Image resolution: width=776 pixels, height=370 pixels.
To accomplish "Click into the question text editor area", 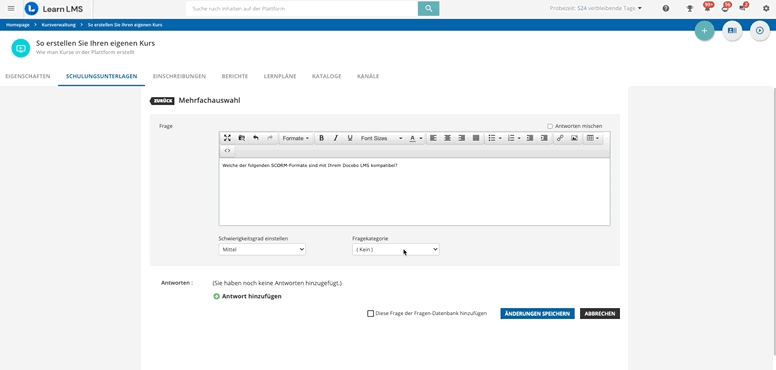I will click(414, 192).
